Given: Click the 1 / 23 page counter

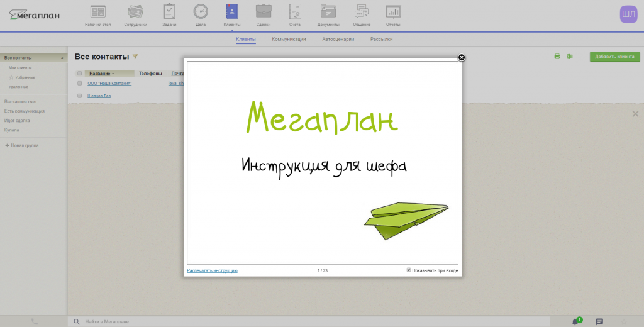Looking at the screenshot, I should (x=323, y=271).
